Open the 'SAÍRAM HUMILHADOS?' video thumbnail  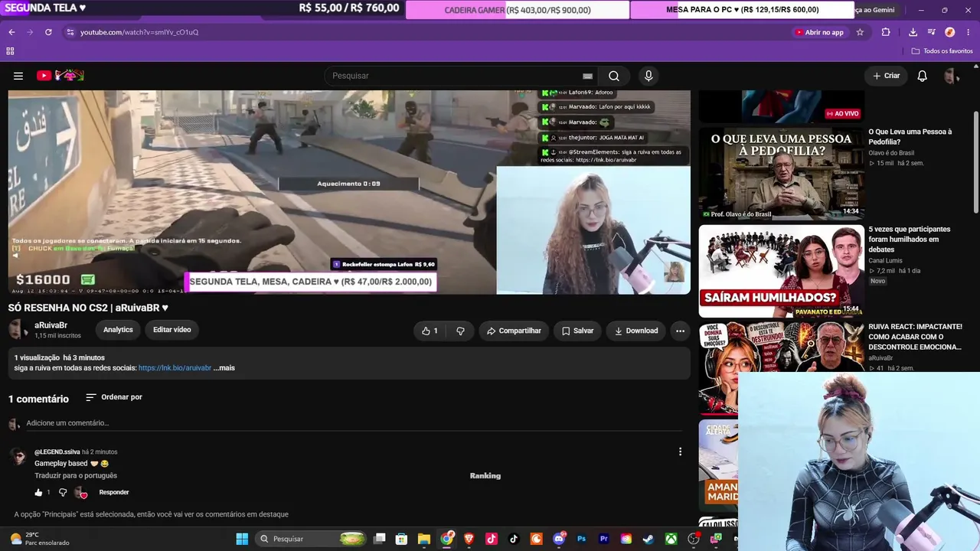pos(782,271)
